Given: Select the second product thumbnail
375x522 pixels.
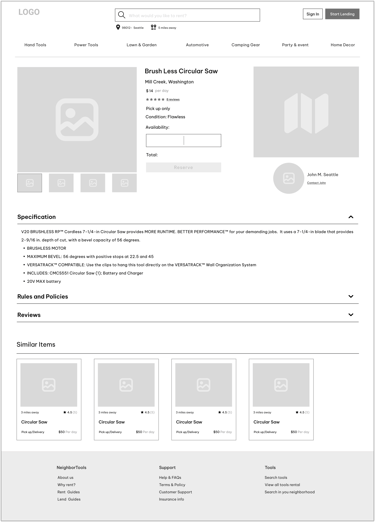Looking at the screenshot, I should pyautogui.click(x=61, y=183).
